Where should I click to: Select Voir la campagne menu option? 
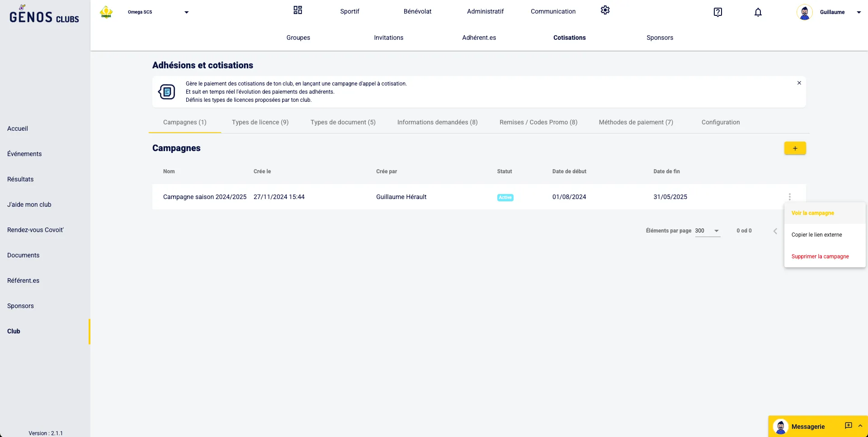812,213
